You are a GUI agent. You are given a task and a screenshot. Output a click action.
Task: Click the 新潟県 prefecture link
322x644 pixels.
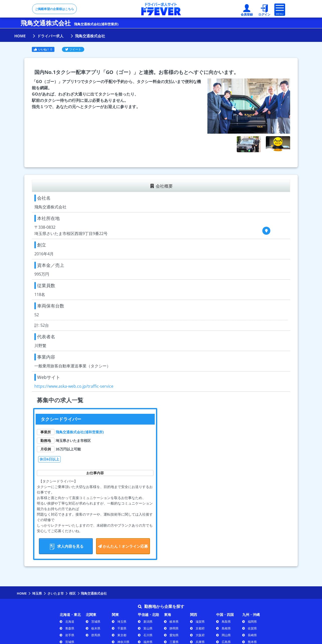(x=148, y=622)
